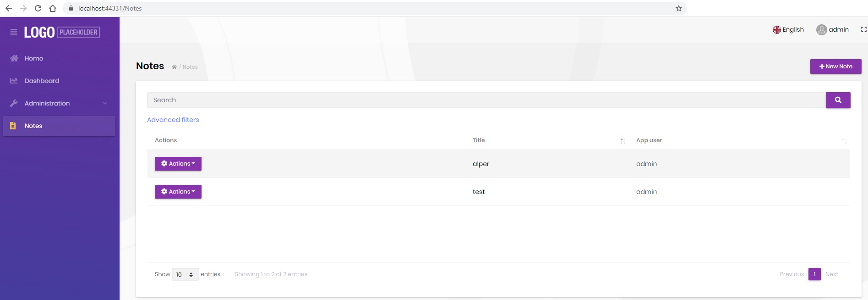868x300 pixels.
Task: Bookmark this page with star icon
Action: [x=678, y=8]
